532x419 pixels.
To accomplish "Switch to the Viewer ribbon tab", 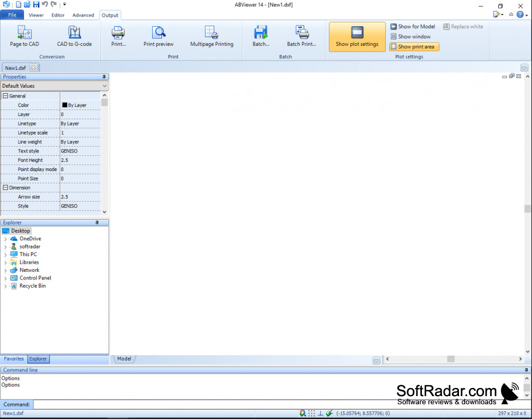I will tap(36, 15).
